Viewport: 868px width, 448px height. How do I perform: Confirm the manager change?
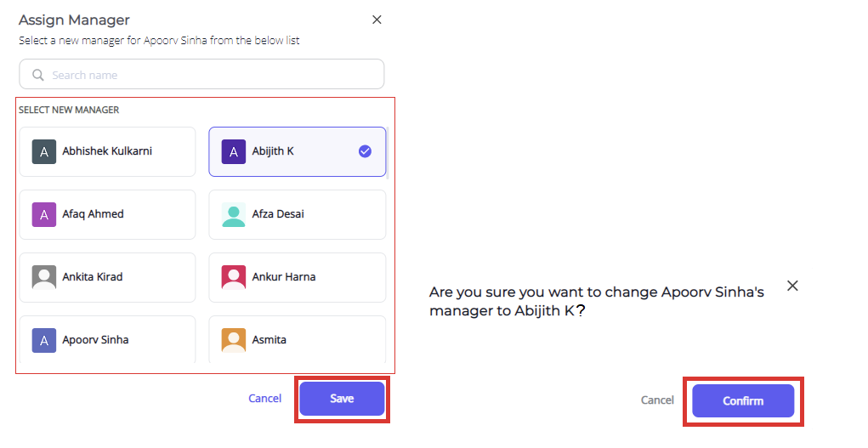click(x=743, y=401)
